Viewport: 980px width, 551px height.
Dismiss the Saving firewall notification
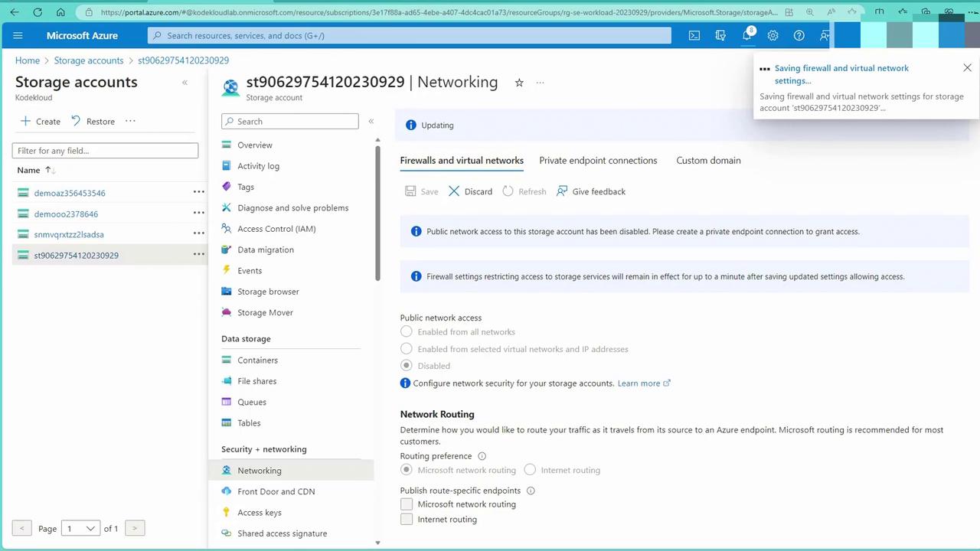pyautogui.click(x=968, y=68)
